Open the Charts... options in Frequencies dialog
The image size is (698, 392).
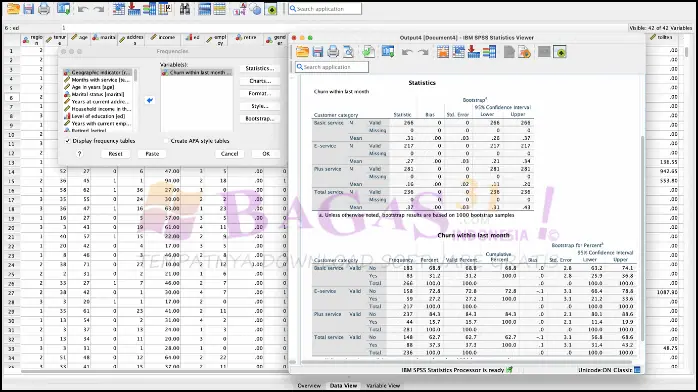tap(260, 81)
